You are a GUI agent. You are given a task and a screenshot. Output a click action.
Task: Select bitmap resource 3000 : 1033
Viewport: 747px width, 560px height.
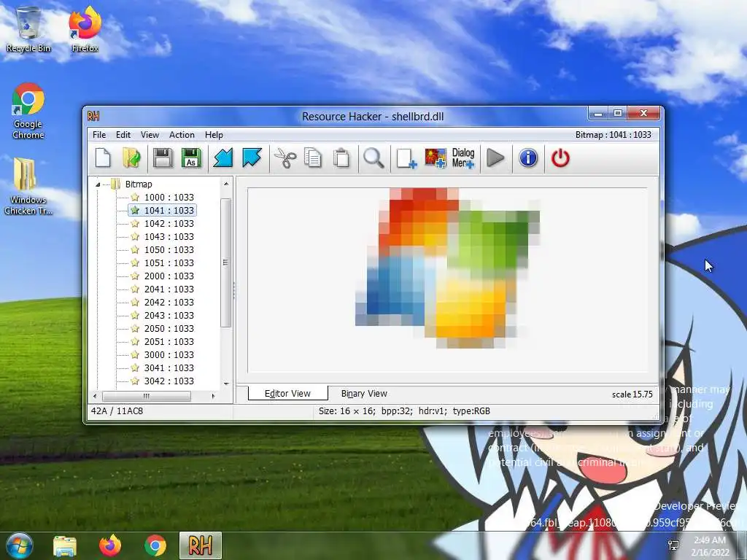[169, 355]
